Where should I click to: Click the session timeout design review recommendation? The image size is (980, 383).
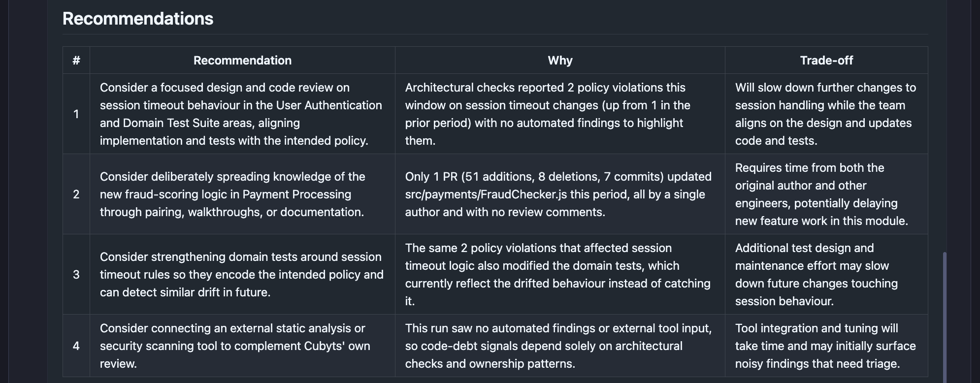(x=242, y=114)
